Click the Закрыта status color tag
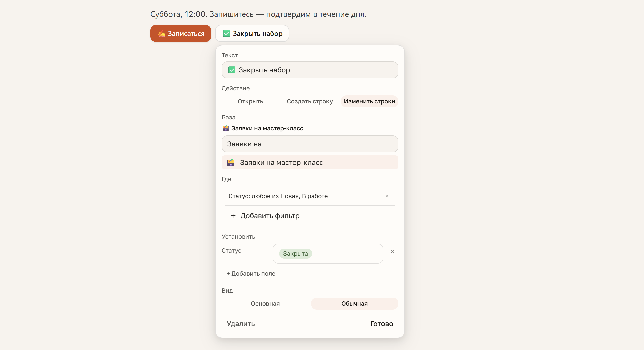Image resolution: width=644 pixels, height=350 pixels. click(x=295, y=253)
